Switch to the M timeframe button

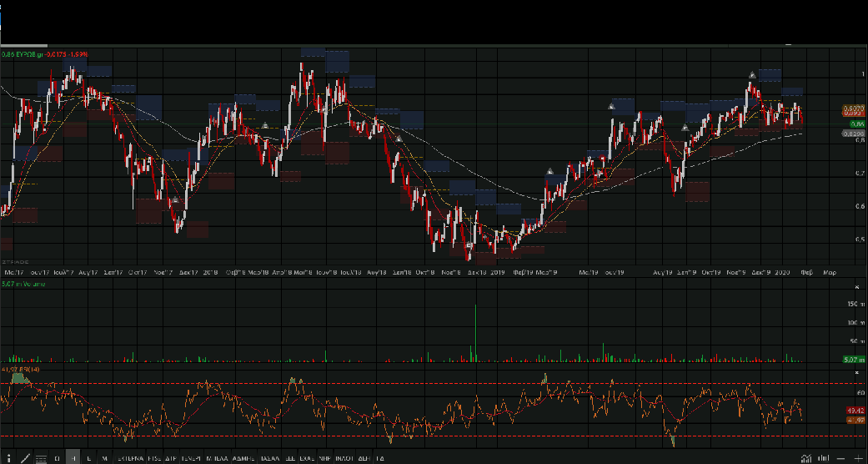(105, 458)
